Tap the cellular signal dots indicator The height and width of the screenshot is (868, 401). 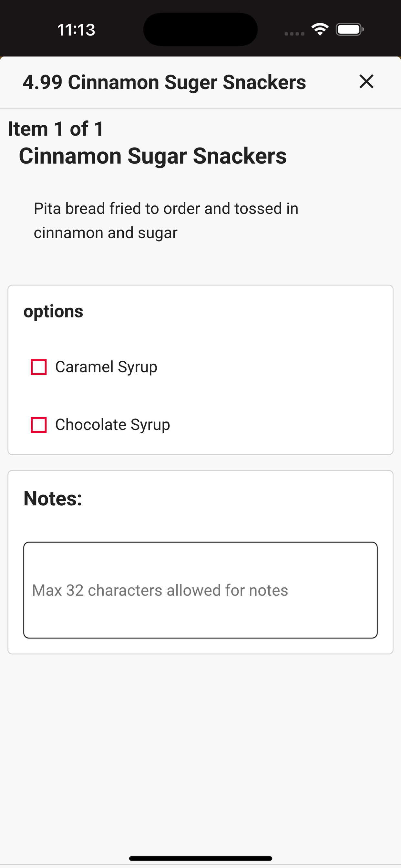[294, 34]
